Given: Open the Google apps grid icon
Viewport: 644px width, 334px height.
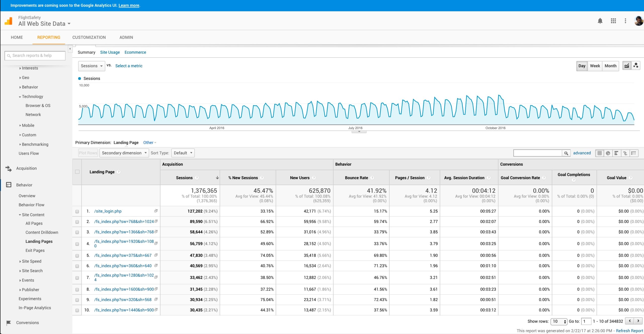Looking at the screenshot, I should click(613, 21).
